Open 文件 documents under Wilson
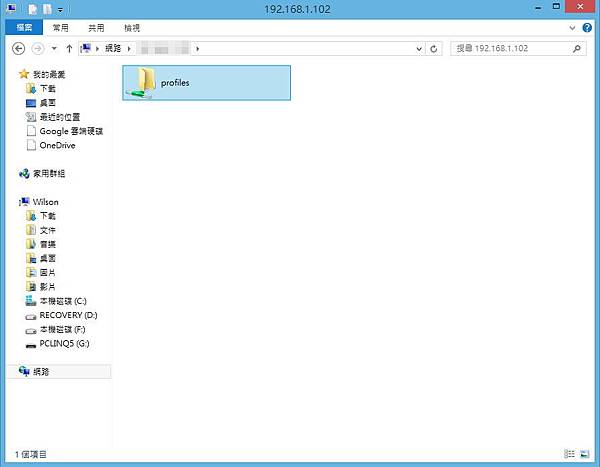Screen dimensions: 600x467 (48, 230)
